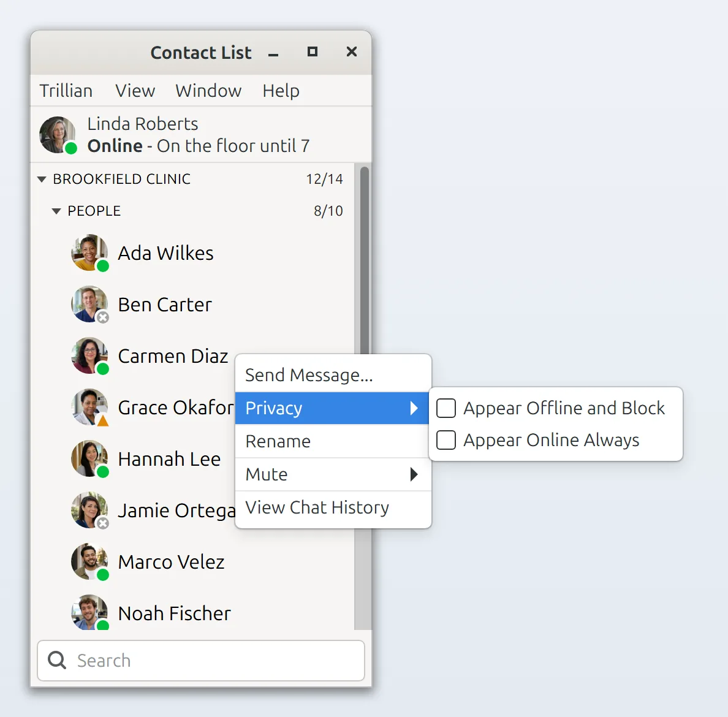This screenshot has height=717, width=728.
Task: Select contact name Ada Wilkes
Action: click(x=165, y=253)
